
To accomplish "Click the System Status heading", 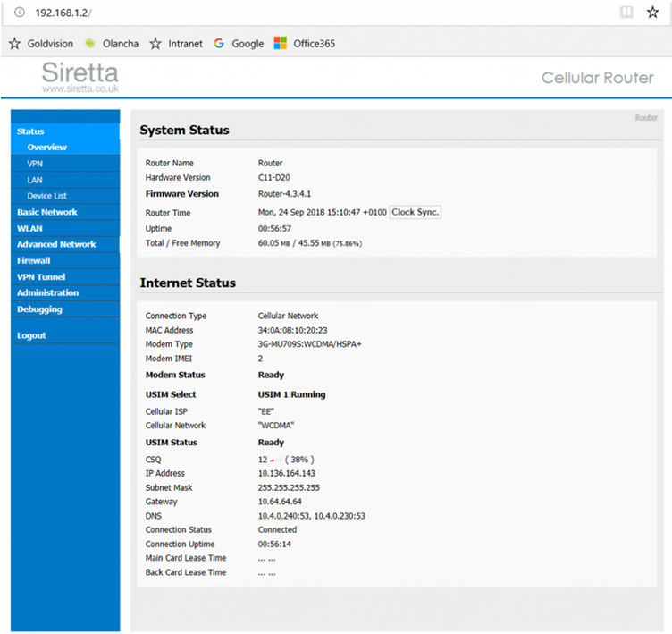I will click(184, 130).
